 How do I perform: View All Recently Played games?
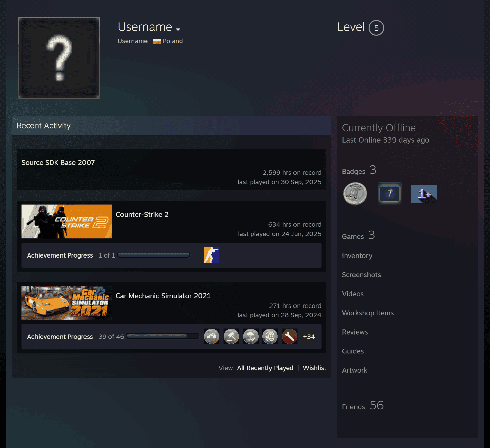coord(265,368)
